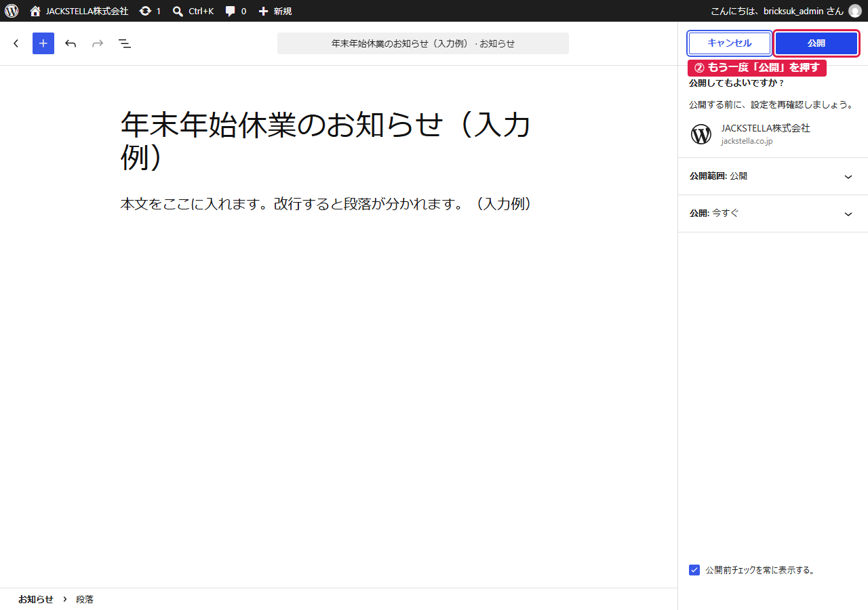This screenshot has width=868, height=610.
Task: Open the updates indicator showing 1
Action: [x=150, y=11]
